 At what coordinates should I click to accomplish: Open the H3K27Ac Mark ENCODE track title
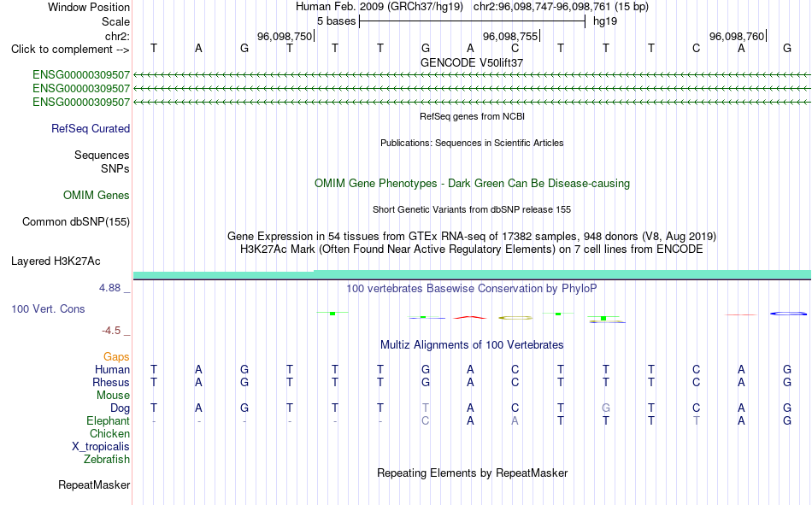tap(472, 250)
